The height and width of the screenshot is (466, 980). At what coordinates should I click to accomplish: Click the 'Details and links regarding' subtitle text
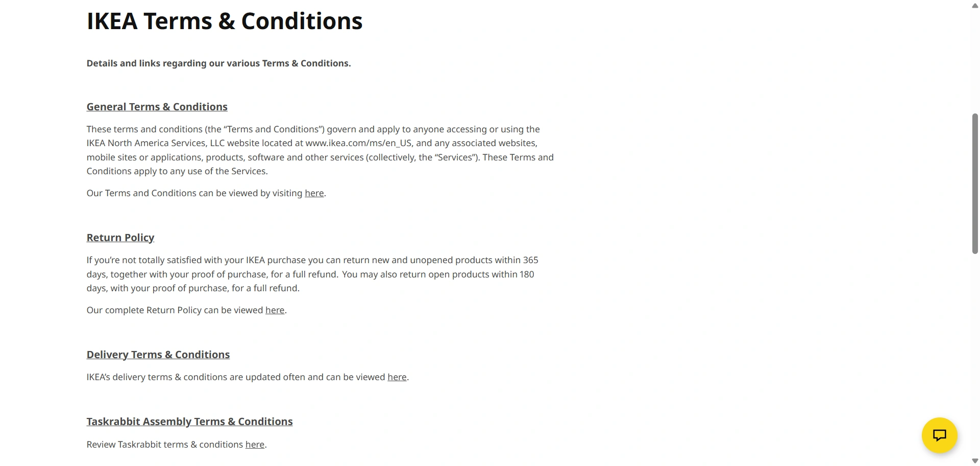coord(218,63)
